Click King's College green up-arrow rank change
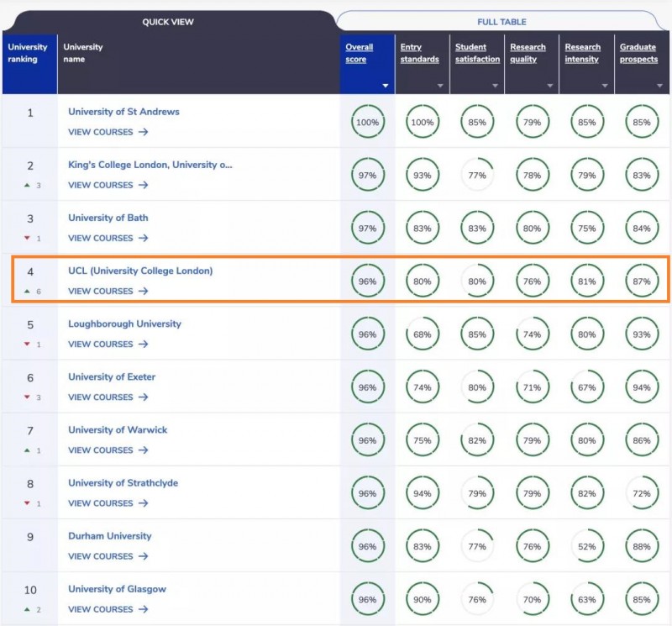Image resolution: width=672 pixels, height=626 pixels. 28,185
